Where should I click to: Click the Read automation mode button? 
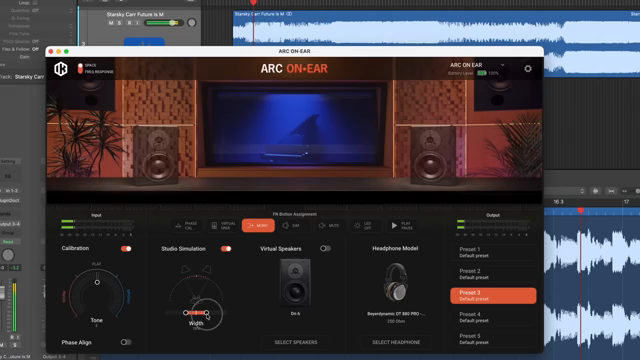coord(8,242)
